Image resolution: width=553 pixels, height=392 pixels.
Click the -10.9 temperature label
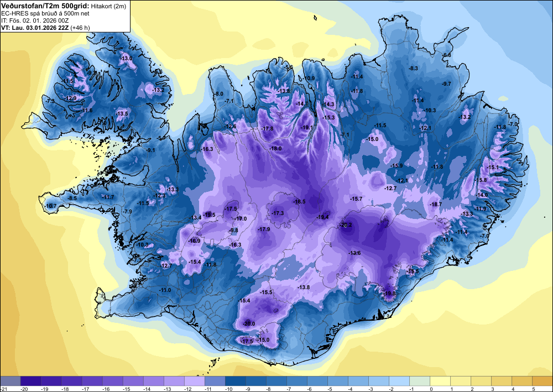(309, 79)
